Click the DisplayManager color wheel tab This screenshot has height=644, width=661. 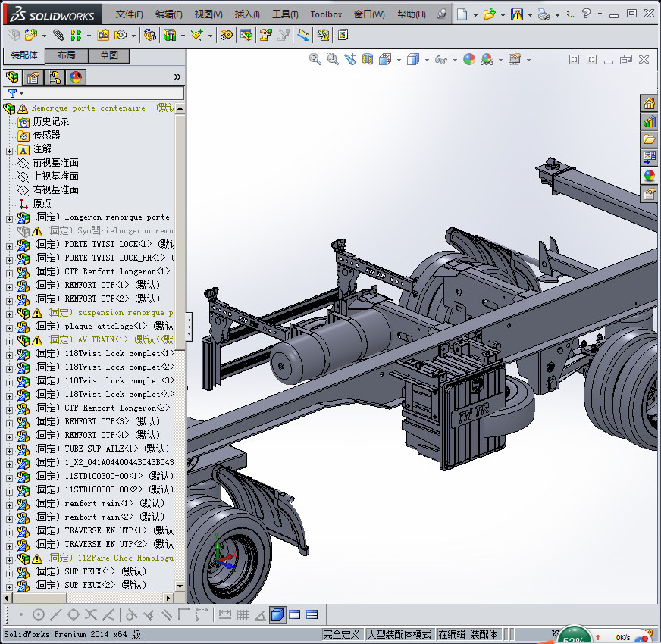point(75,77)
